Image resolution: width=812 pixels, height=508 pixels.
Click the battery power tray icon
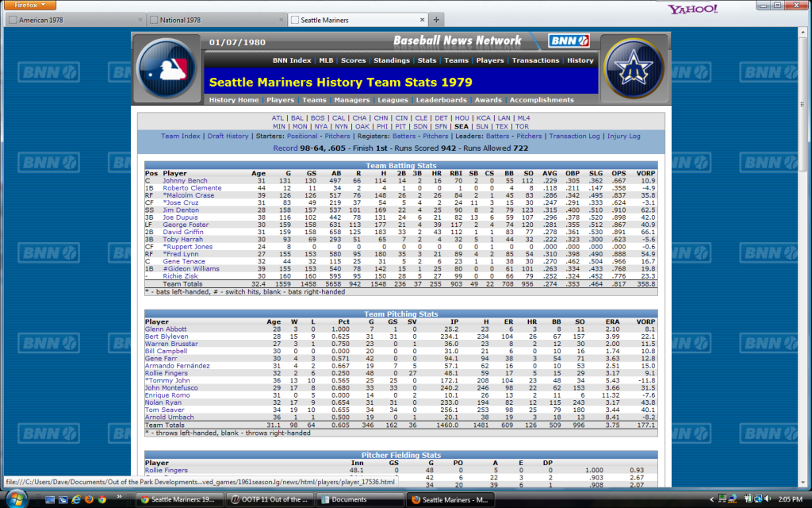pos(747,499)
